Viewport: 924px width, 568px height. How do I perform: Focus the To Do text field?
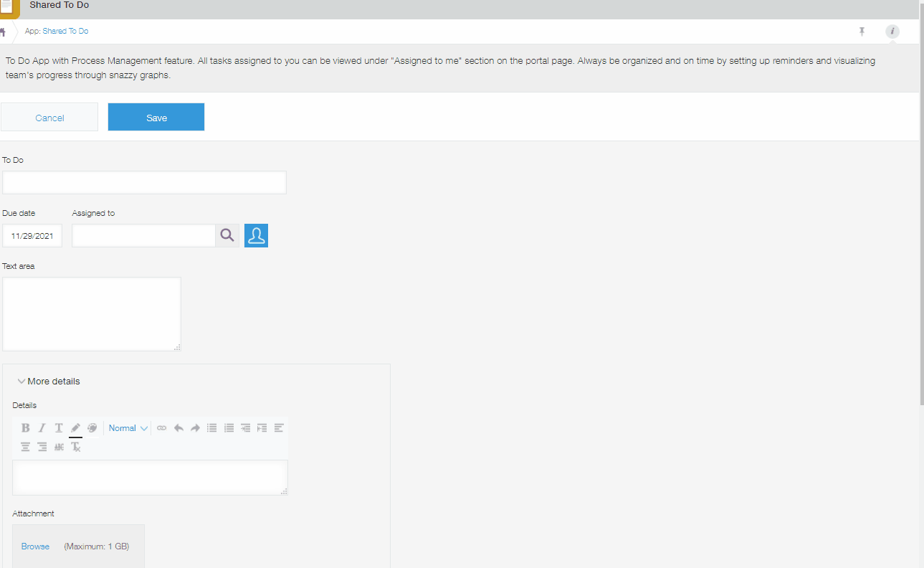point(144,182)
